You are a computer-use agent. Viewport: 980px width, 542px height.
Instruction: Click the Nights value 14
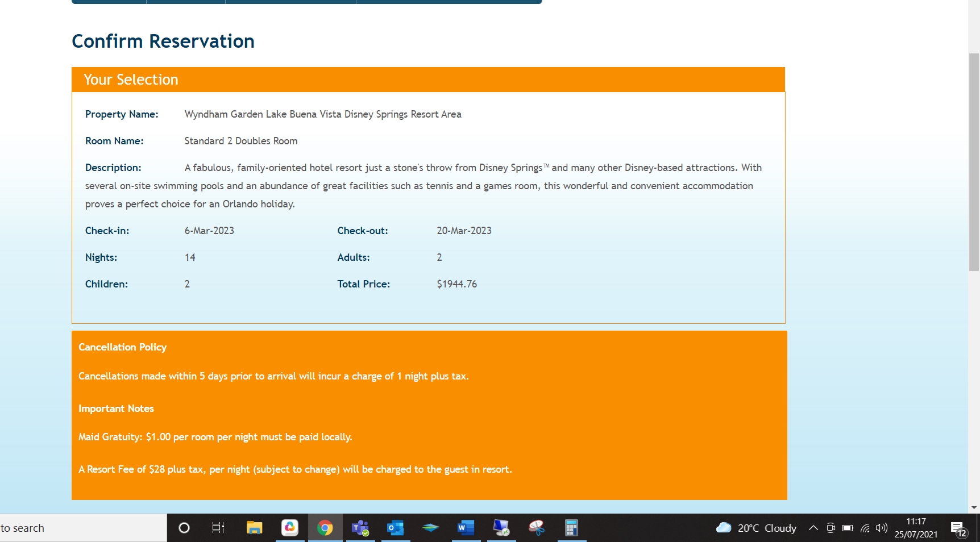pyautogui.click(x=190, y=257)
